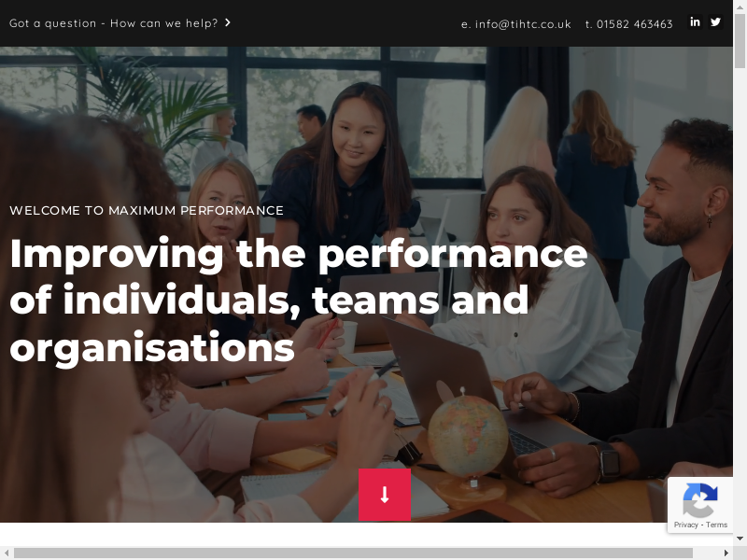
Task: Click the 'Welcome to Maximum Performance' text
Action: coord(147,211)
